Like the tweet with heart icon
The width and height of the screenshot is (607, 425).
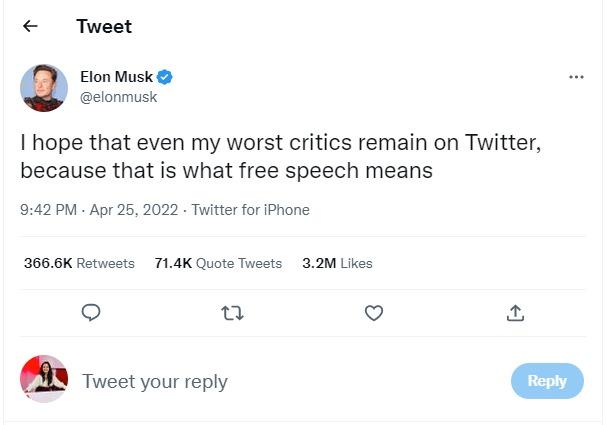pyautogui.click(x=374, y=313)
